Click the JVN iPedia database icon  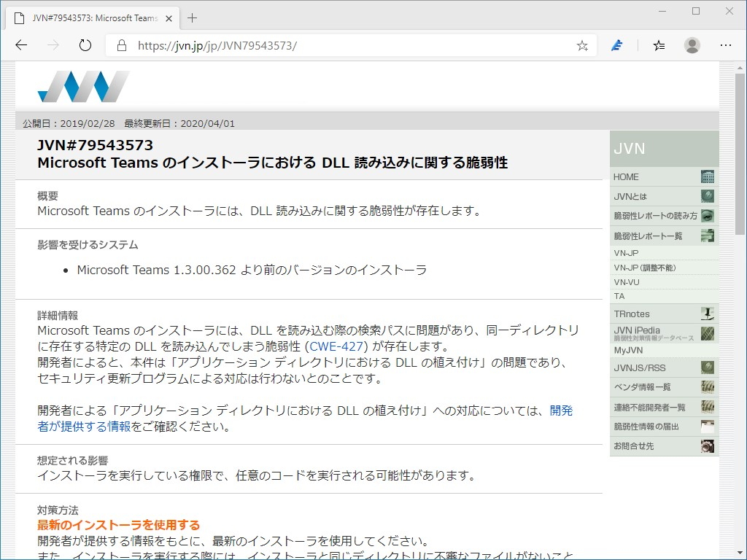706,334
